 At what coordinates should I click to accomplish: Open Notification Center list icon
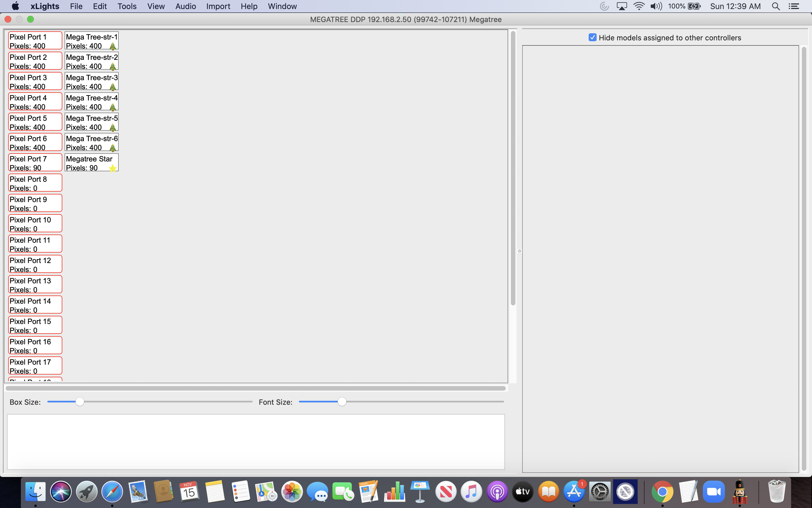pos(794,6)
